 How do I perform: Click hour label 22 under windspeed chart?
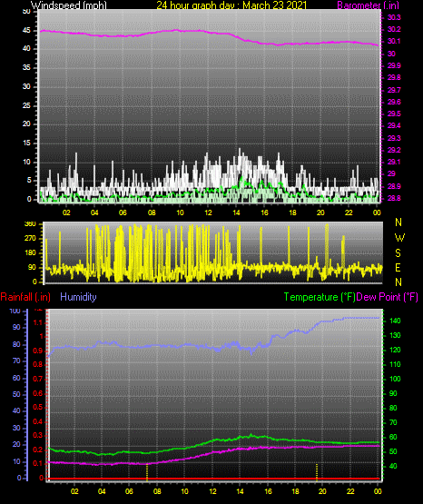coord(349,212)
